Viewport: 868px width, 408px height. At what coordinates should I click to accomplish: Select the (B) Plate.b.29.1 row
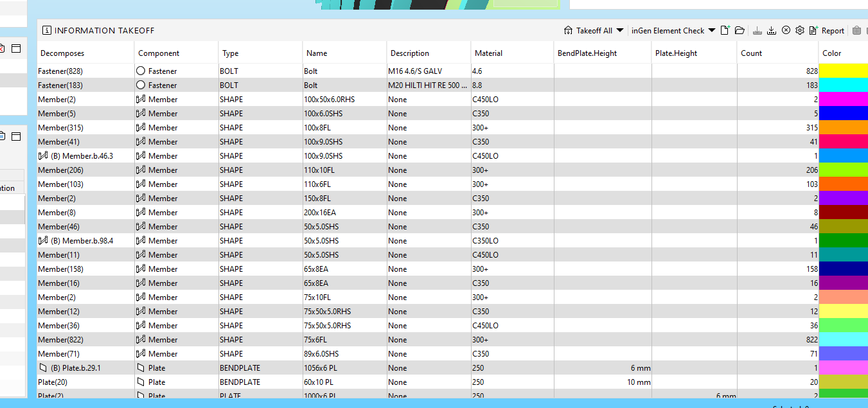pyautogui.click(x=452, y=368)
